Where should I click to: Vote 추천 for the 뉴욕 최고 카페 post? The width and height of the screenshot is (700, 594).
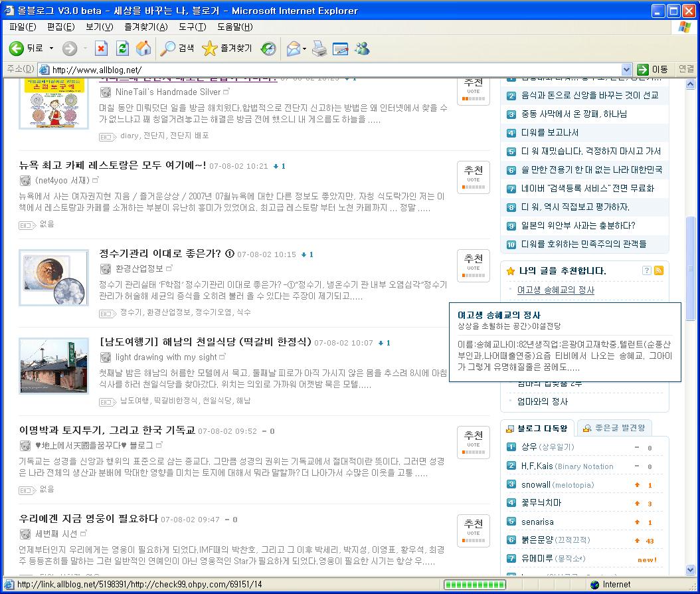click(473, 177)
